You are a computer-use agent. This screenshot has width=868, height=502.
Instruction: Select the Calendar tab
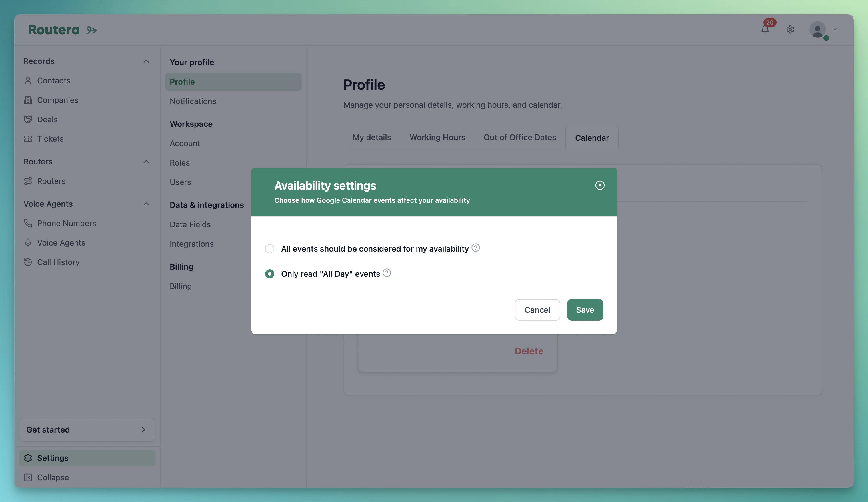[x=592, y=138]
